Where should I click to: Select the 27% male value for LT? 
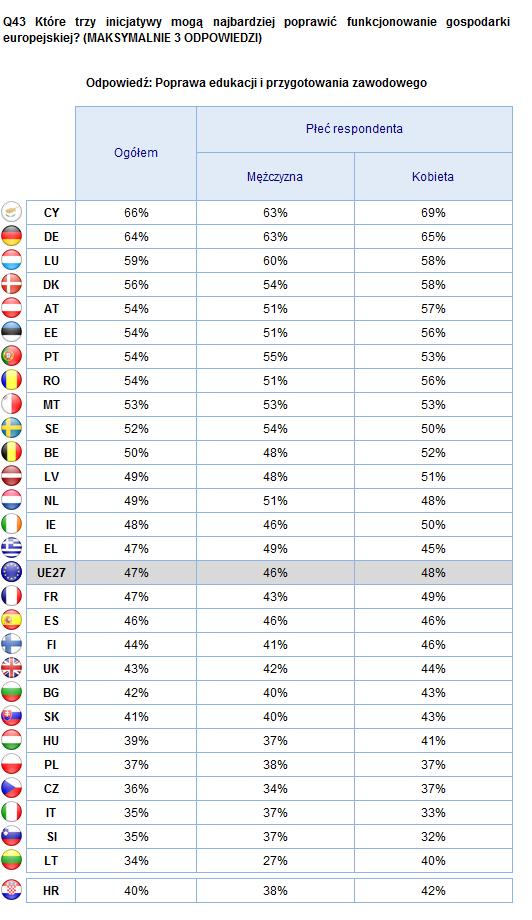pyautogui.click(x=275, y=861)
